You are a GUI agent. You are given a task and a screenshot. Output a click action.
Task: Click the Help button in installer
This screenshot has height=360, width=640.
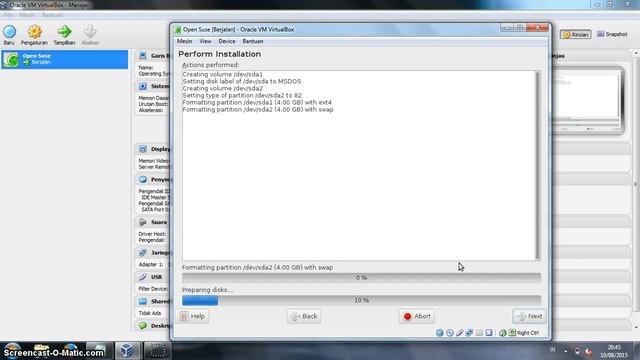point(193,316)
